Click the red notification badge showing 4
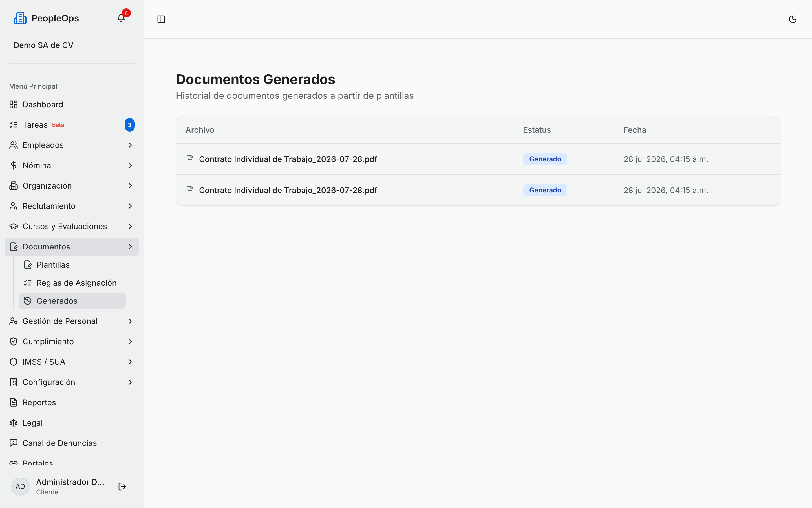This screenshot has width=812, height=508. (126, 13)
